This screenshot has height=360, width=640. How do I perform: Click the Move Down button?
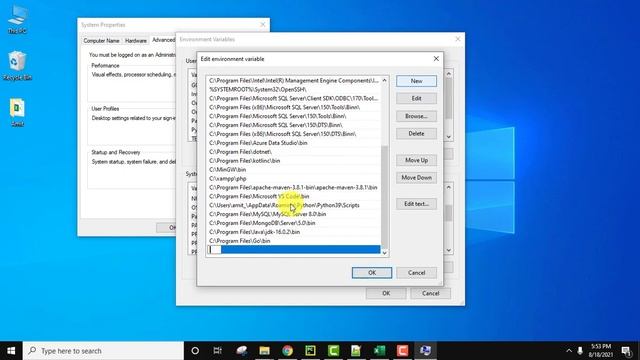416,178
